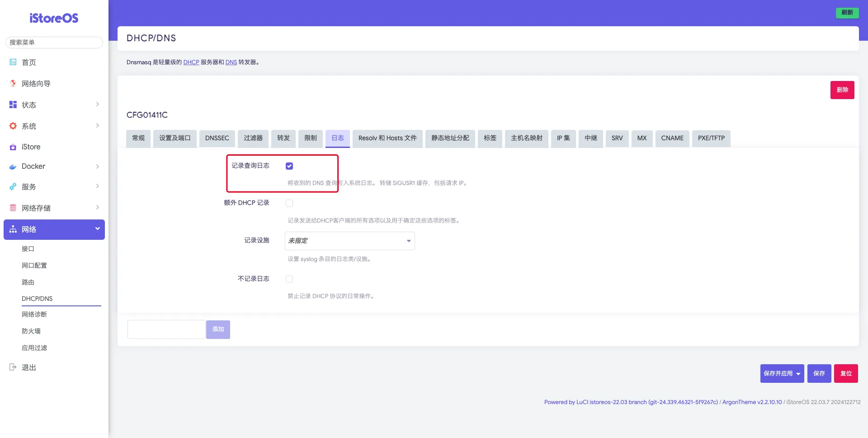The image size is (868, 438).
Task: Open iStore via its bag icon
Action: (x=13, y=147)
